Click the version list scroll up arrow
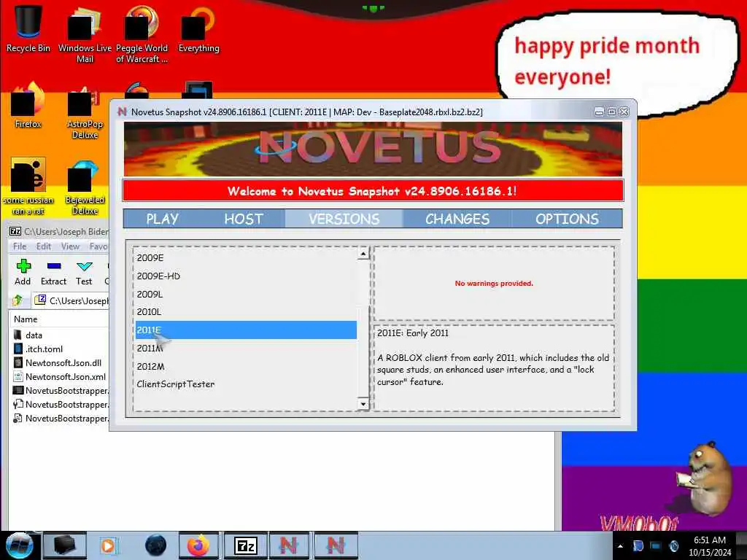 pyautogui.click(x=363, y=253)
